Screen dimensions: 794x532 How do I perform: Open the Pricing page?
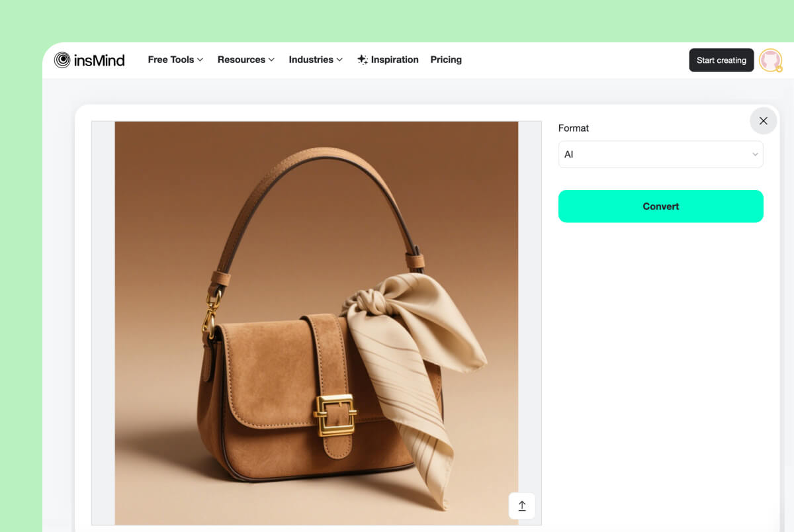click(446, 60)
